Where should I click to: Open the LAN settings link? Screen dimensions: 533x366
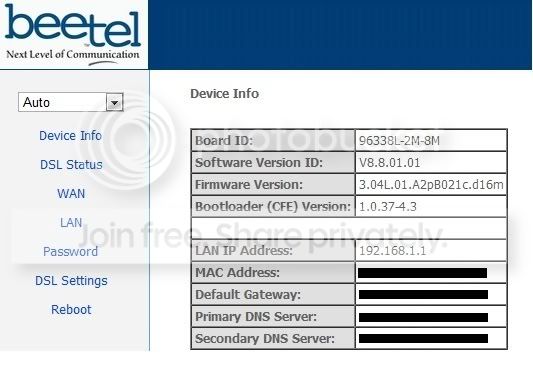click(71, 223)
